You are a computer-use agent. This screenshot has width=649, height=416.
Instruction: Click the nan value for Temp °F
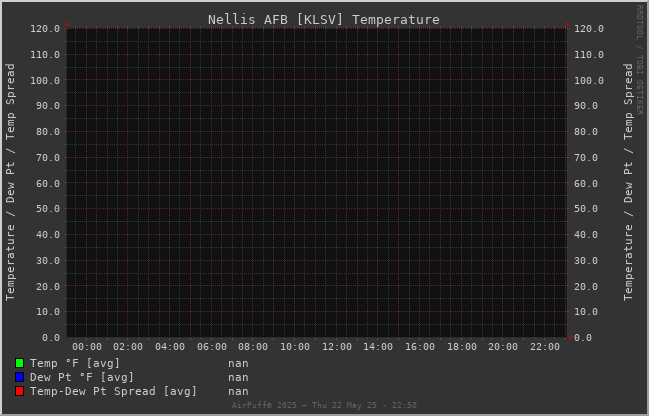pyautogui.click(x=238, y=364)
